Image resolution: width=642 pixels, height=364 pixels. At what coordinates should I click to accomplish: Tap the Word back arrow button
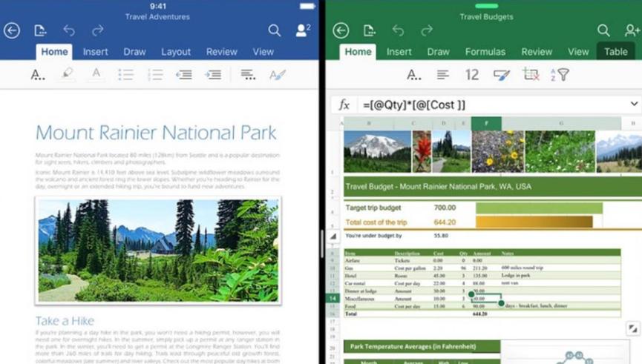click(12, 30)
